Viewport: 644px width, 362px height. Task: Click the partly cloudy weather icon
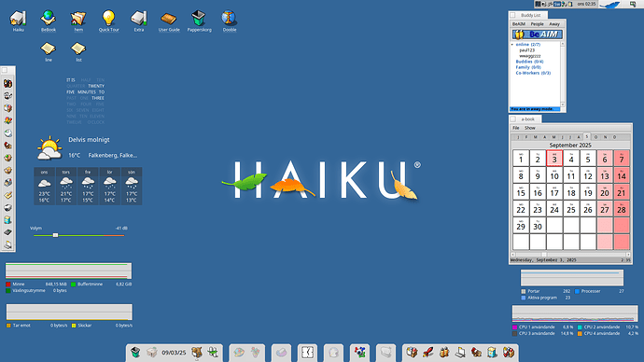[49, 147]
